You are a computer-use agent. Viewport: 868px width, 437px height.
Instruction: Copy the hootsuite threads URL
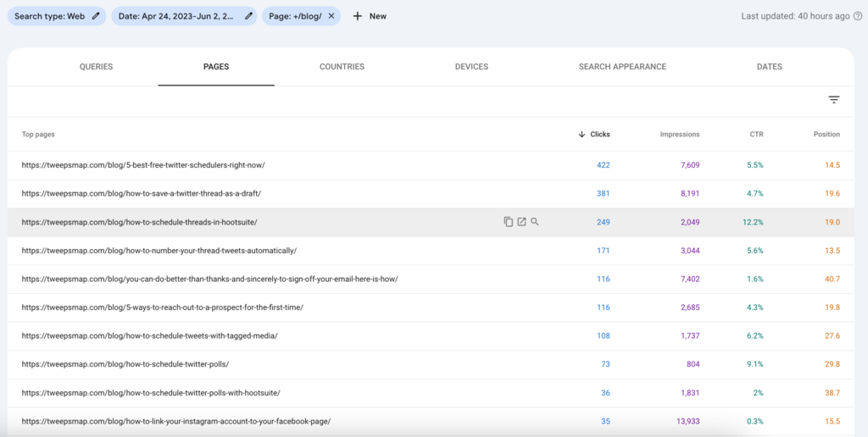point(509,222)
